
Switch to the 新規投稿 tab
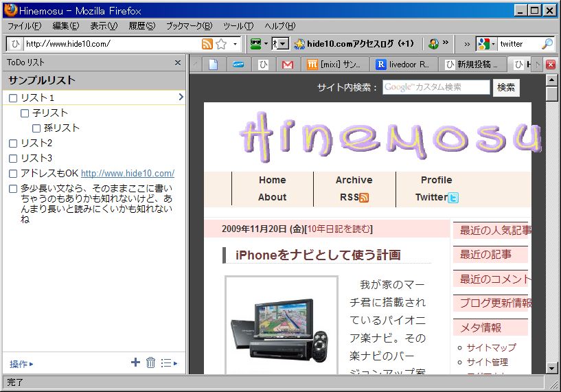point(471,65)
